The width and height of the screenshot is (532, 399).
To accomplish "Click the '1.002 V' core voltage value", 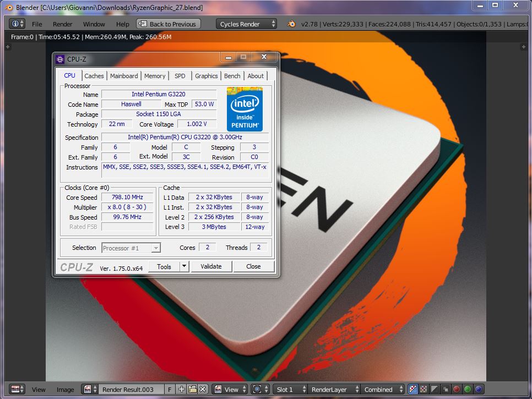I will (197, 124).
